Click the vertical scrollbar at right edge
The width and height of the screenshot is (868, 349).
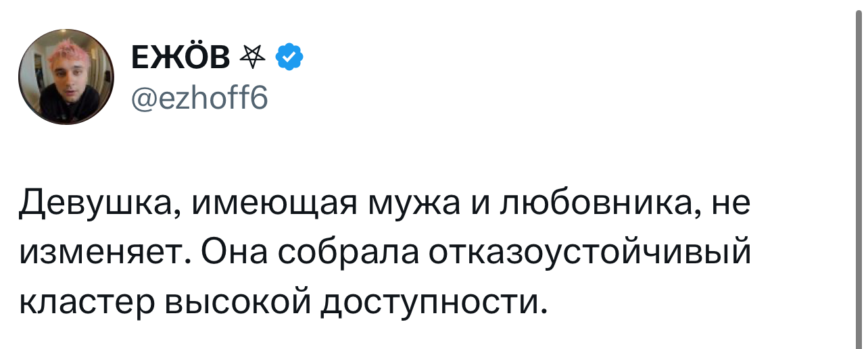point(861,174)
